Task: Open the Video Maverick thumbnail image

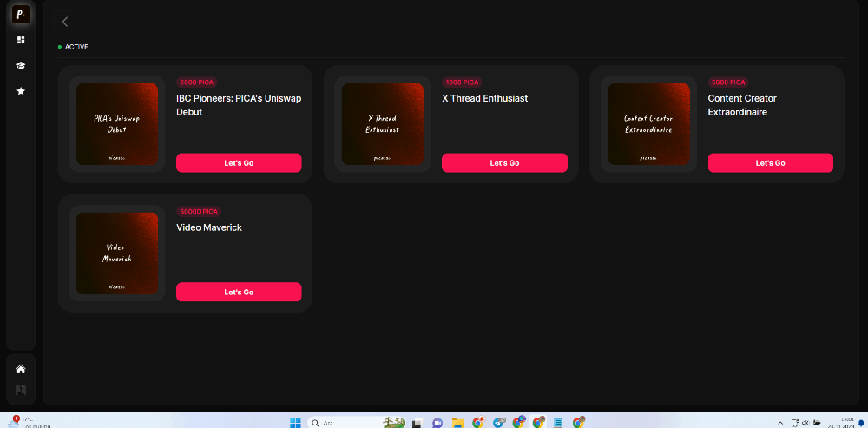Action: (117, 253)
